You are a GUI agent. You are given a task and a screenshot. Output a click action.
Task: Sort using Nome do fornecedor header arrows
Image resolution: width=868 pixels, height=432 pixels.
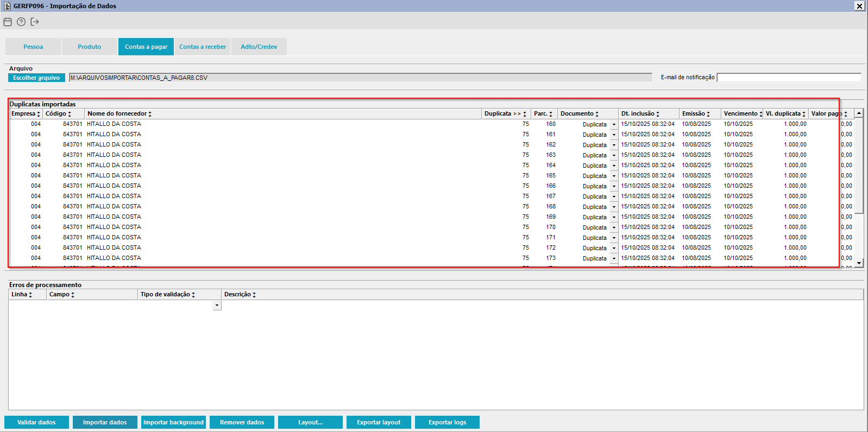pos(150,114)
